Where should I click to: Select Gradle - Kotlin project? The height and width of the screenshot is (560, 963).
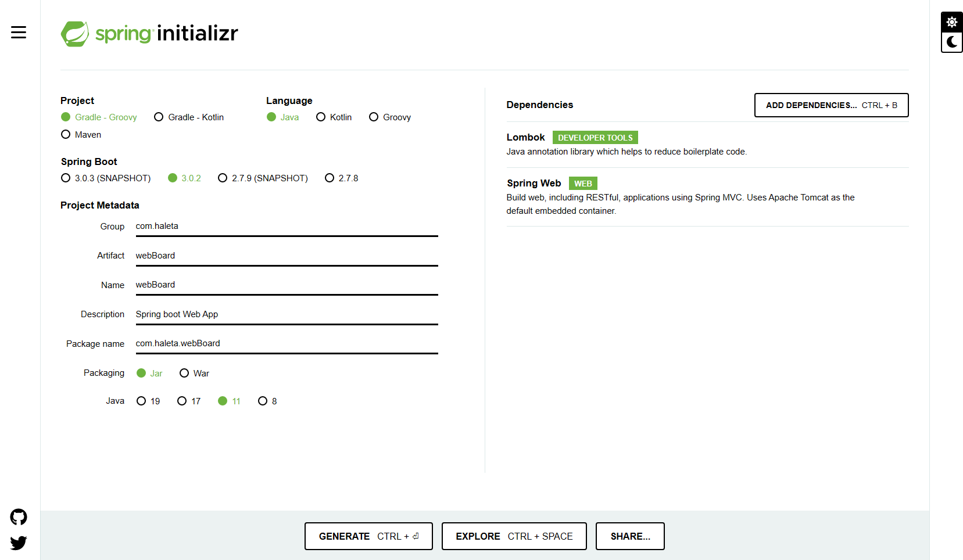click(x=189, y=117)
